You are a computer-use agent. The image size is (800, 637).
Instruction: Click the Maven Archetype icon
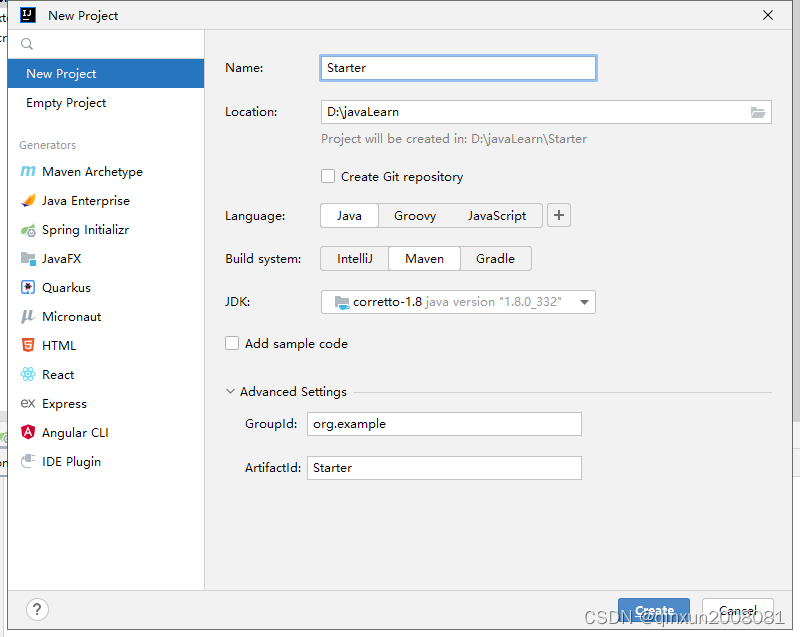pos(28,171)
